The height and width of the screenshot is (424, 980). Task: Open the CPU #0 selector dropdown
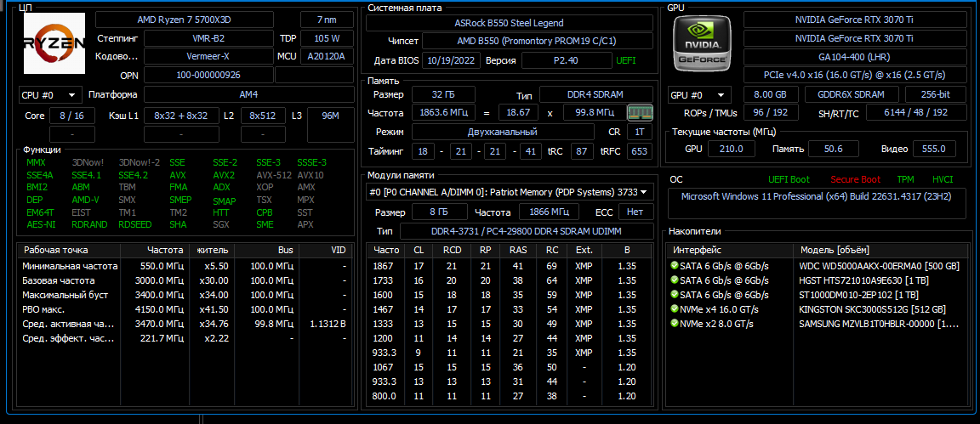click(50, 95)
